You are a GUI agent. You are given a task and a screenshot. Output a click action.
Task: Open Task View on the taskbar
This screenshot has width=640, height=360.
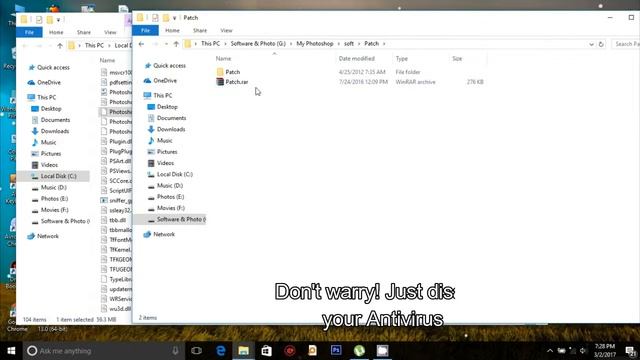click(196, 351)
